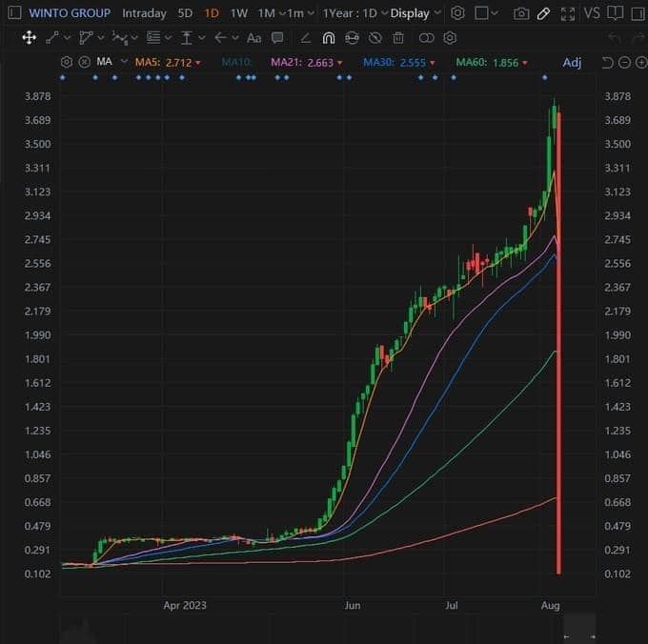Image resolution: width=648 pixels, height=644 pixels.
Task: Enter full screen mode
Action: (x=567, y=13)
